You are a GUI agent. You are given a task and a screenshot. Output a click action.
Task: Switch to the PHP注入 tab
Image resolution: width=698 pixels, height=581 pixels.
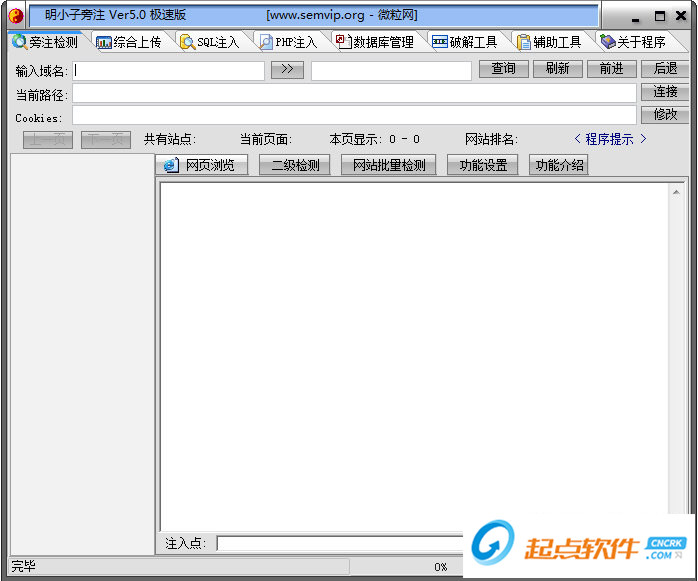coord(288,42)
